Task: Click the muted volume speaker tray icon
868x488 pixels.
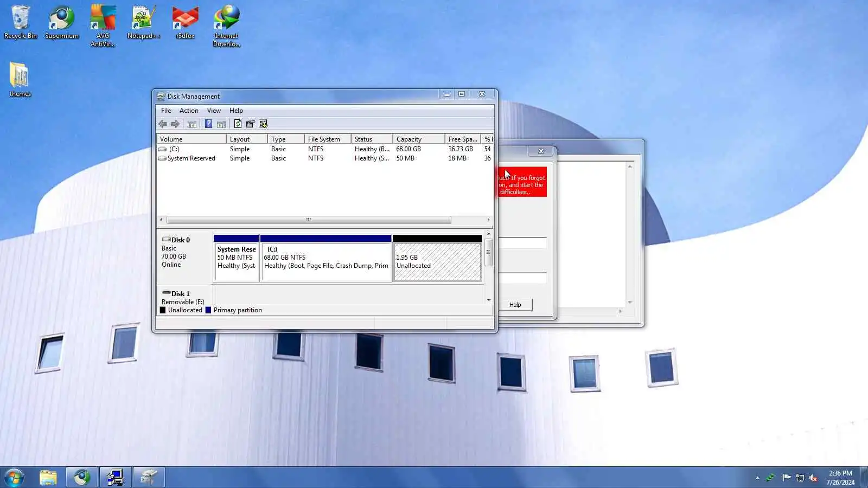Action: tap(813, 478)
